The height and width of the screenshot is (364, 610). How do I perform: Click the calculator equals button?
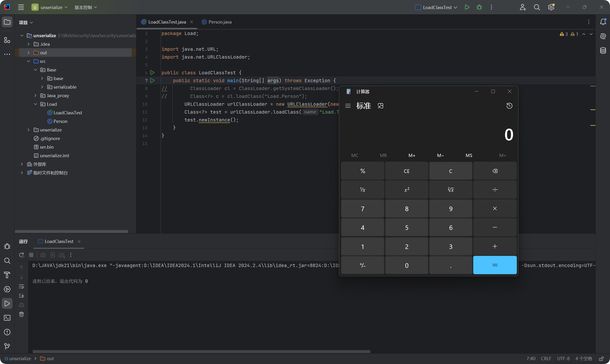(x=495, y=265)
